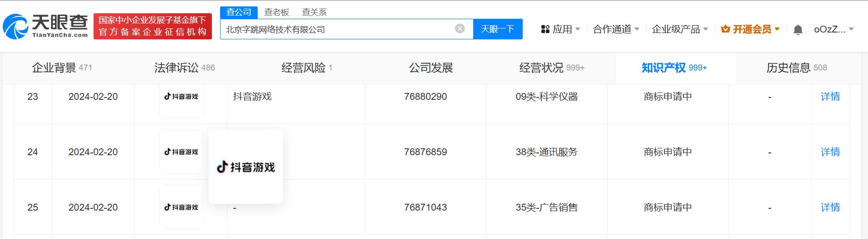Open 详情 for trademark 76880290
The width and height of the screenshot is (868, 239).
click(830, 97)
